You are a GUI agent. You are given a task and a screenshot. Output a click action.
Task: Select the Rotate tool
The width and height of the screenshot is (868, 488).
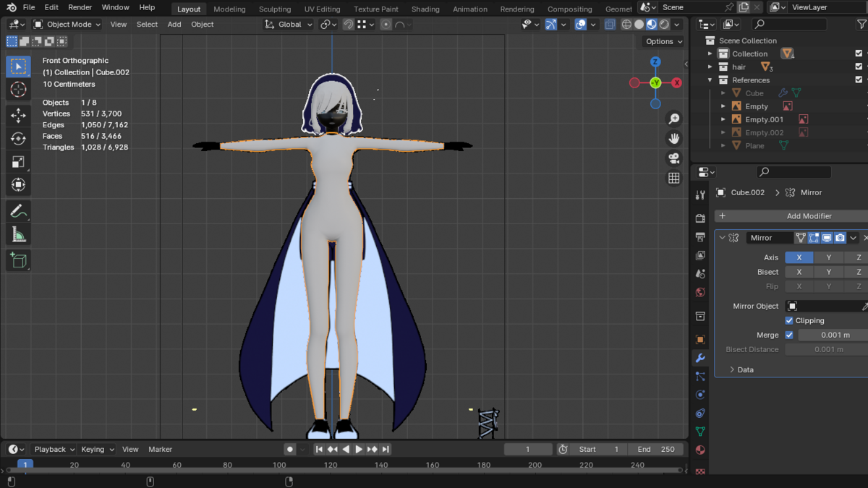point(19,138)
